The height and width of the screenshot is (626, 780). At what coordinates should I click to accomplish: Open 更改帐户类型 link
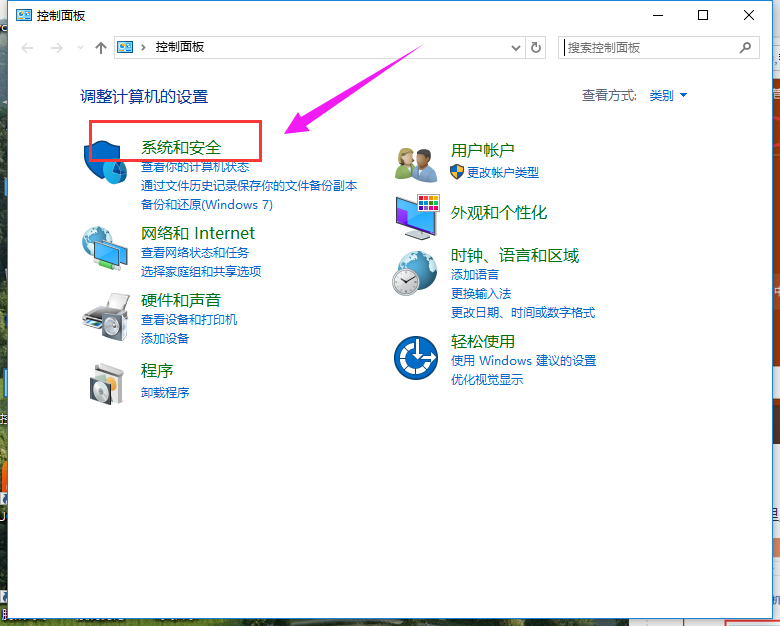[502, 172]
